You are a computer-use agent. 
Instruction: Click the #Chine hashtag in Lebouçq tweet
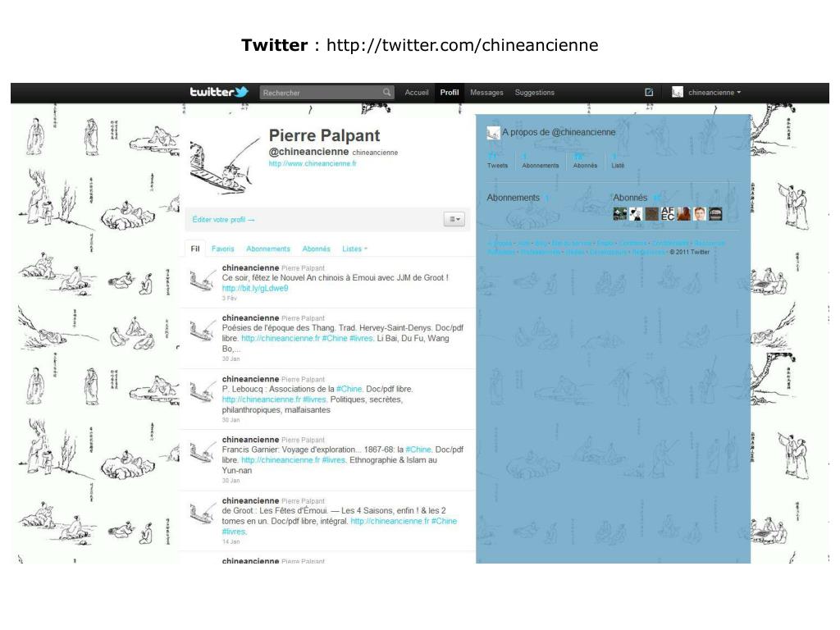pos(349,389)
